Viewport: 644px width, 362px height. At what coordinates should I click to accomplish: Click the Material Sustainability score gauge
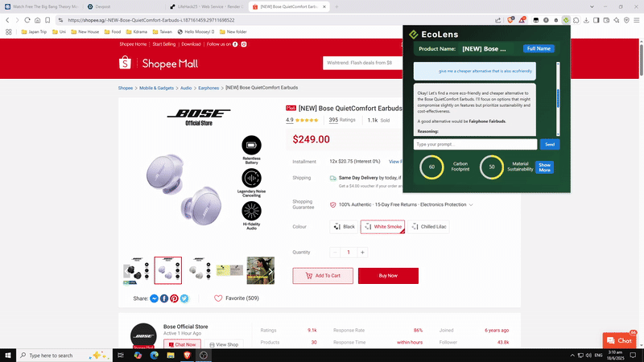point(492,167)
